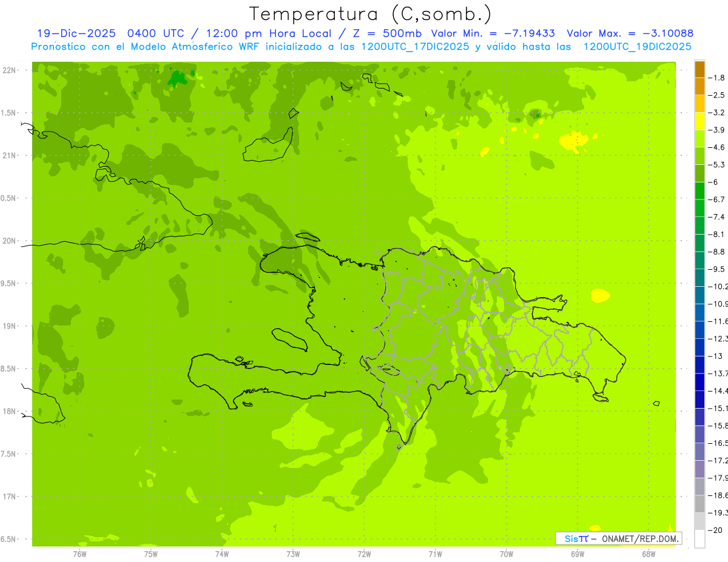Click the -3.2 color scale label
Image resolution: width=728 pixels, height=562 pixels.
tap(717, 113)
